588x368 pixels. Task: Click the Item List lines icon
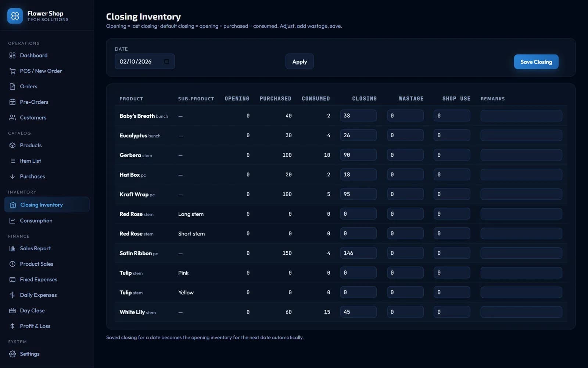(x=12, y=161)
